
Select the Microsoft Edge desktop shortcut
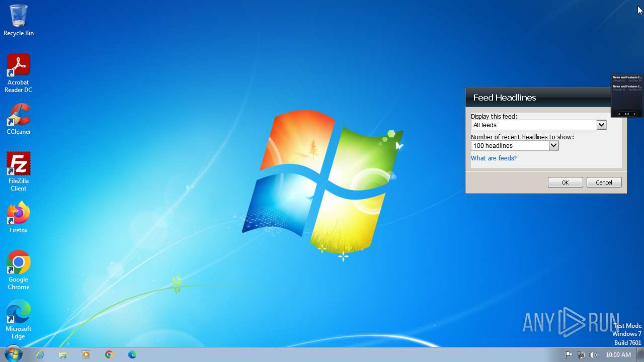(19, 320)
